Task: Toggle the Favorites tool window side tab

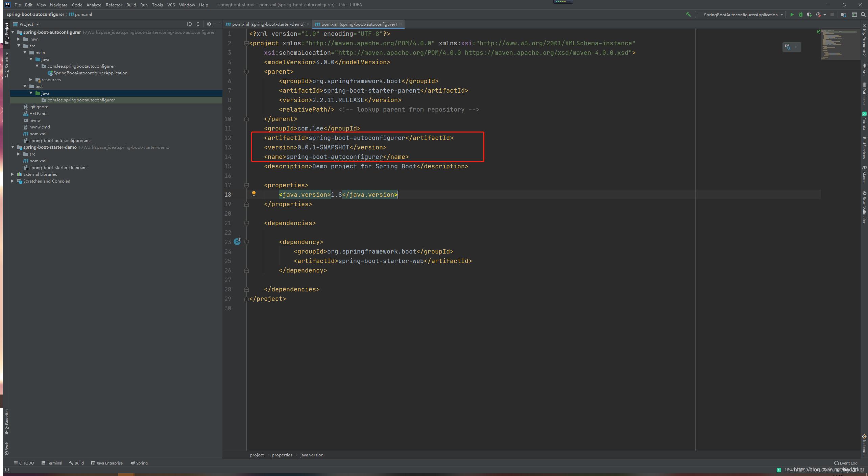Action: [7, 422]
